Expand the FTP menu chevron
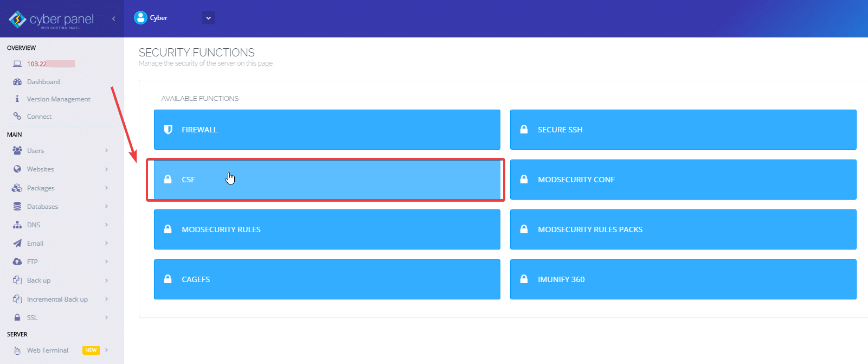 106,261
